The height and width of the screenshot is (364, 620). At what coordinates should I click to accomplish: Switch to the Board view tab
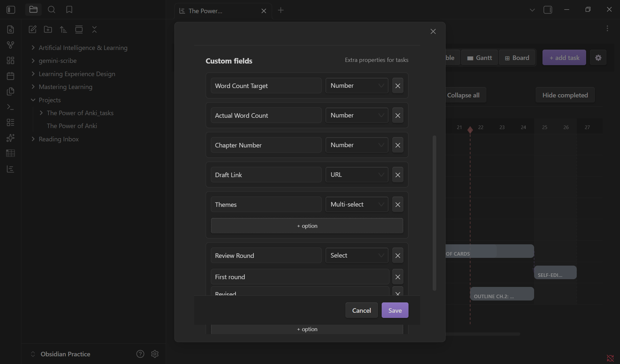click(517, 57)
